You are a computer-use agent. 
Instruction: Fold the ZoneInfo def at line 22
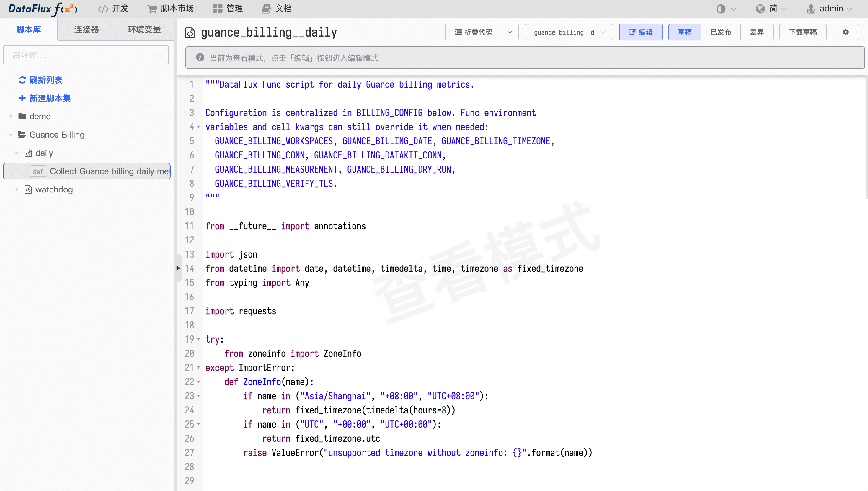[x=198, y=382]
